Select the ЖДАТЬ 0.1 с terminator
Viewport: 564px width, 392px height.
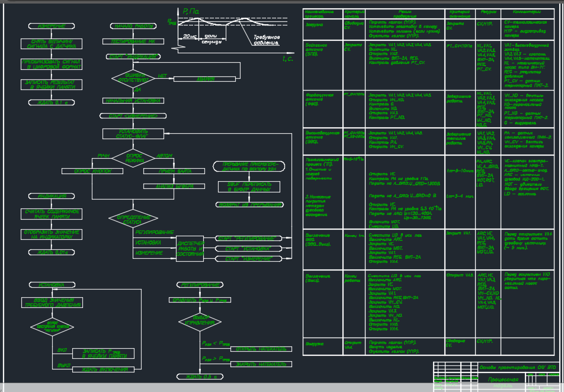tap(52, 102)
